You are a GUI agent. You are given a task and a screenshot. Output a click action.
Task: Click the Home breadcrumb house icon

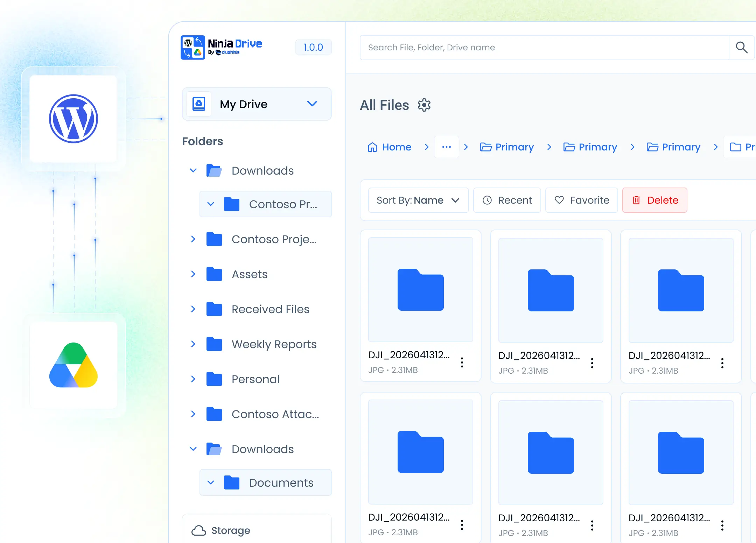coord(372,147)
